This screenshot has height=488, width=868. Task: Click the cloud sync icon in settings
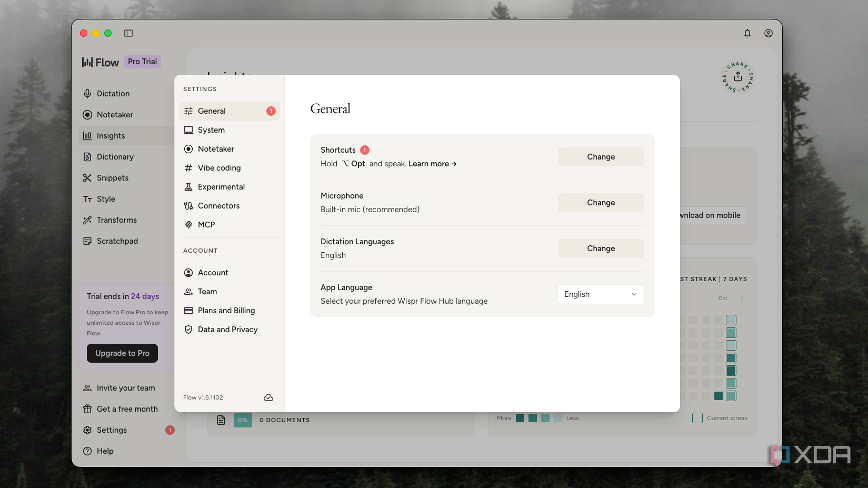pyautogui.click(x=268, y=397)
